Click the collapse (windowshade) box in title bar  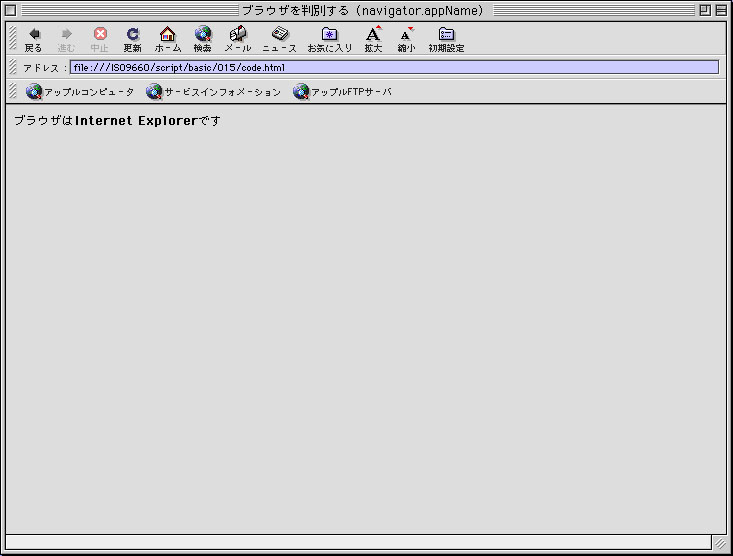click(x=721, y=10)
